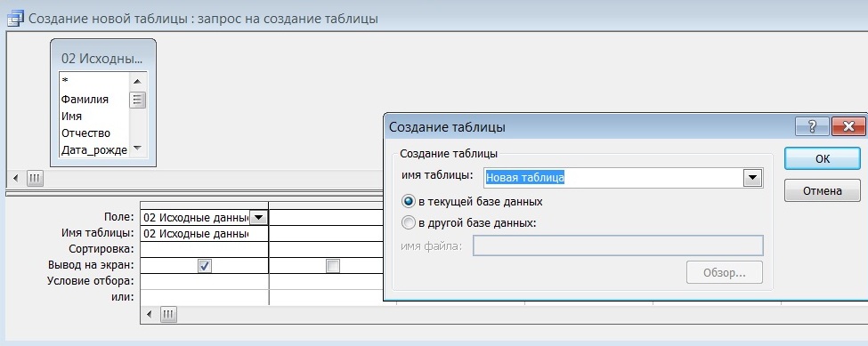Close the Создание таблицы dialog
Image resolution: width=868 pixels, height=346 pixels.
pos(848,126)
